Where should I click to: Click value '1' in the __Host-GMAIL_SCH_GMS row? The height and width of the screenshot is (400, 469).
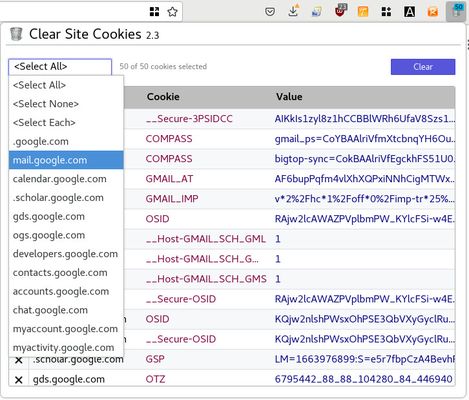click(278, 279)
